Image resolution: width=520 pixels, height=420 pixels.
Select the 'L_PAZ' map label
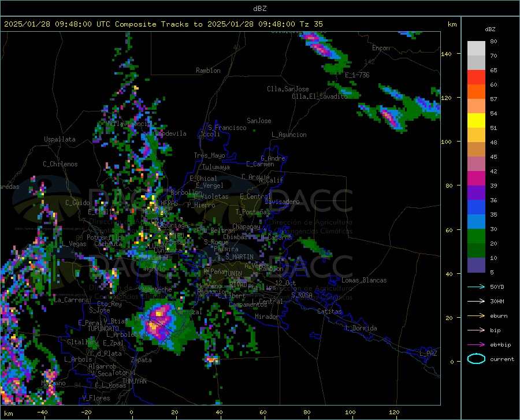click(x=428, y=354)
